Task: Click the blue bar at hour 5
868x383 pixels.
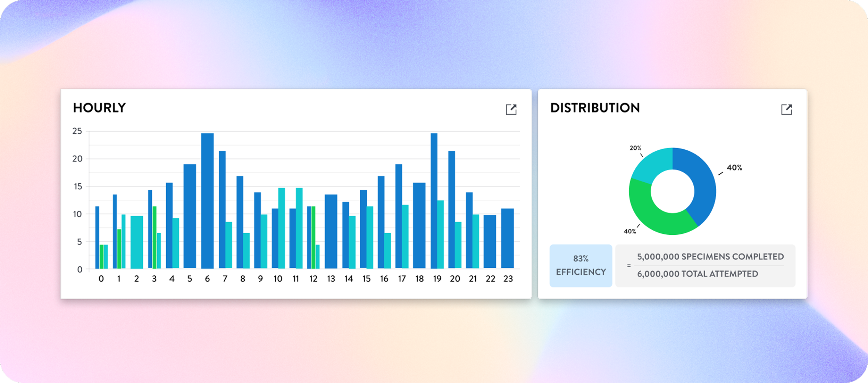Action: click(190, 216)
